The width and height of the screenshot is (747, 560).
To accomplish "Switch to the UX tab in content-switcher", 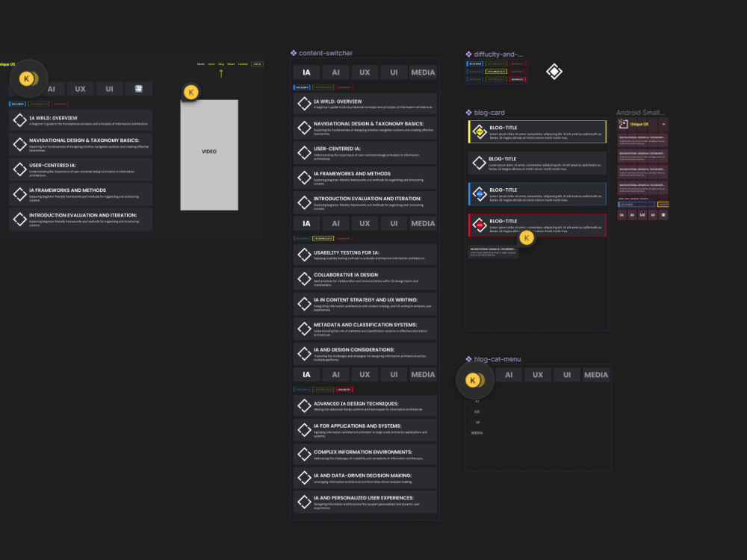I will (x=364, y=72).
